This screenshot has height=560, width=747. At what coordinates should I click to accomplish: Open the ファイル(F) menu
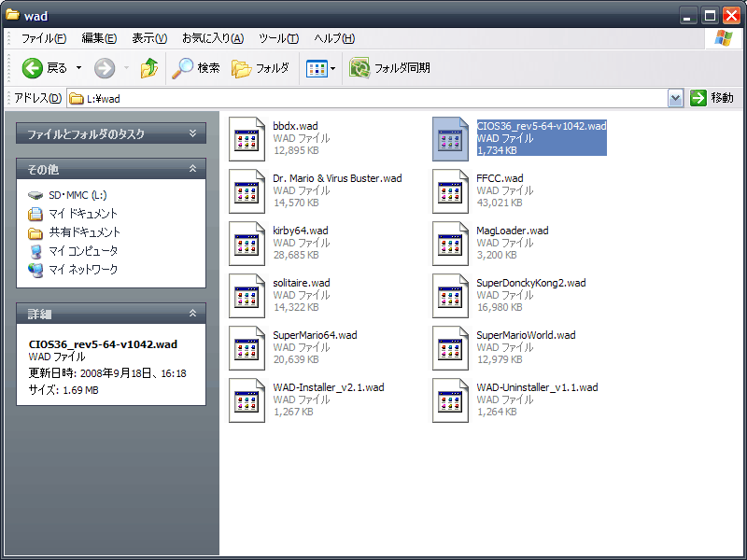click(44, 38)
